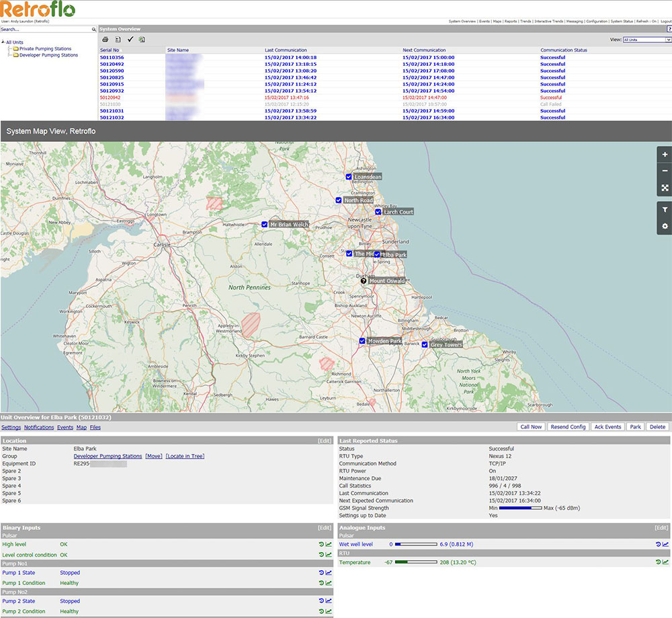Open trend chart icon for Wet well level
672x618 pixels.
(x=665, y=544)
